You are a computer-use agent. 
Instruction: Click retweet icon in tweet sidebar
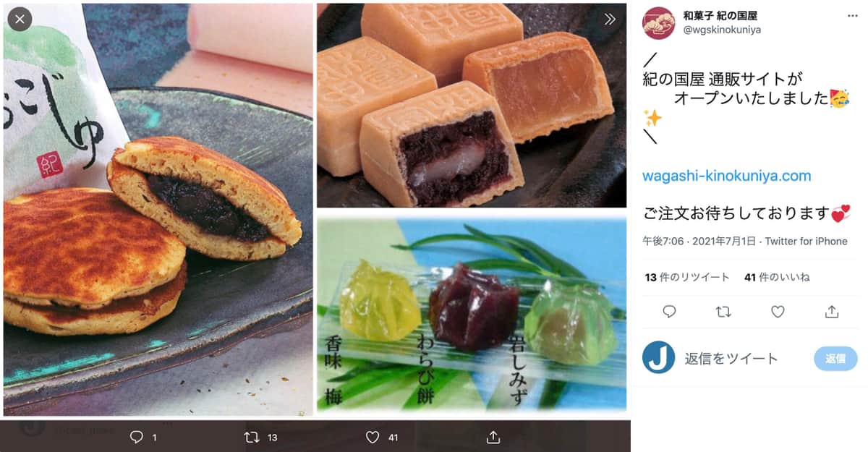pos(723,312)
